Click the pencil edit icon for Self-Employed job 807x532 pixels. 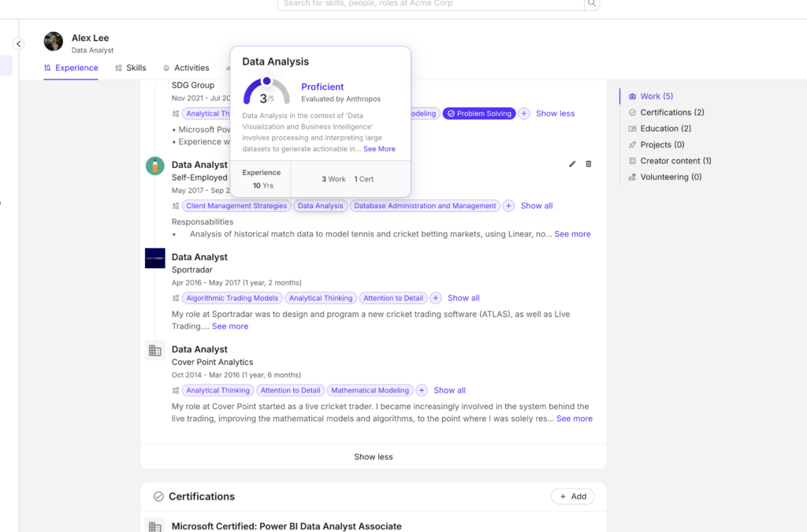tap(572, 164)
